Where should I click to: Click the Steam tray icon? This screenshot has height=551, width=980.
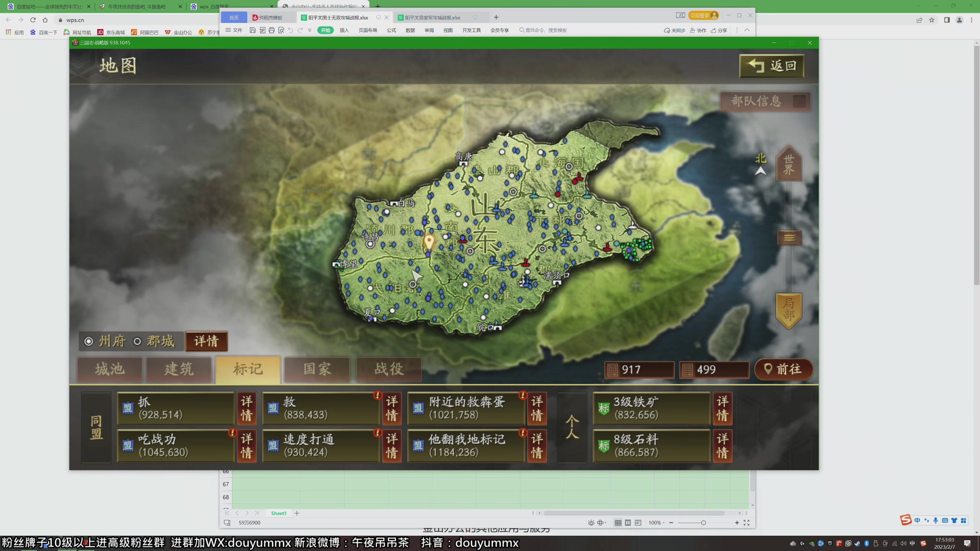[857, 543]
